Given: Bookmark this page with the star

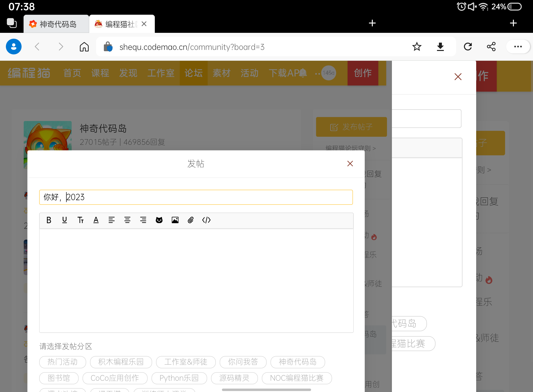Looking at the screenshot, I should [x=417, y=47].
